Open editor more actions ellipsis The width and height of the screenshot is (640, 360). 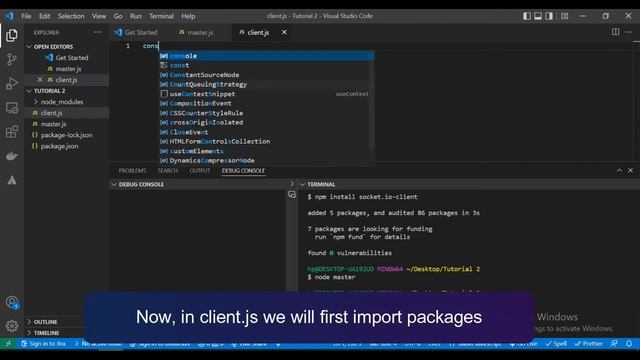pyautogui.click(x=629, y=32)
